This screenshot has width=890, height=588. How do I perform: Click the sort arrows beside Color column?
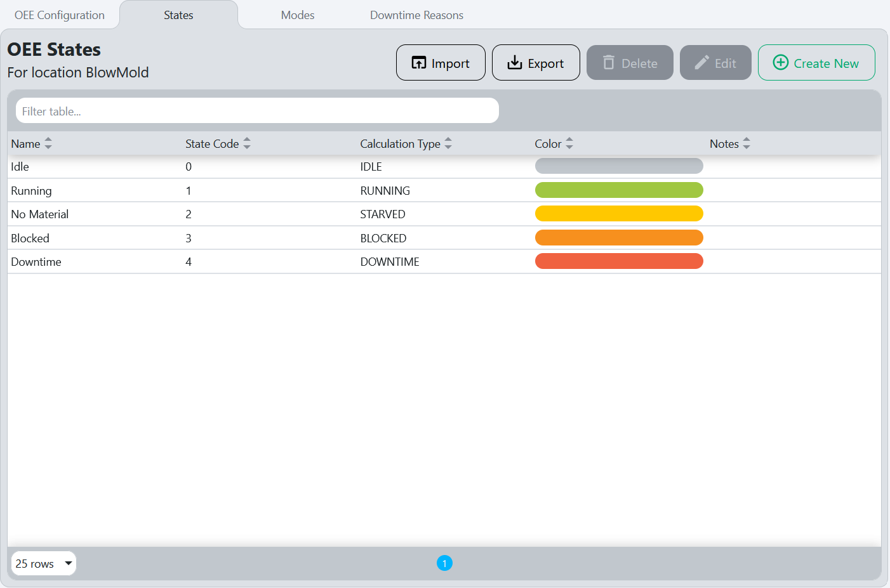click(569, 143)
